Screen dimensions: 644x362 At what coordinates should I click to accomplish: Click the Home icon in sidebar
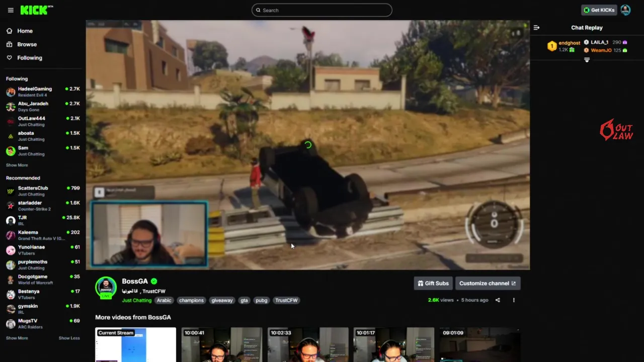coord(9,31)
